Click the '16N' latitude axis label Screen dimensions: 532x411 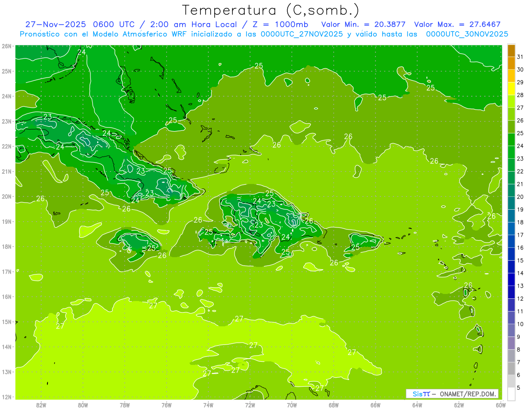pos(6,297)
